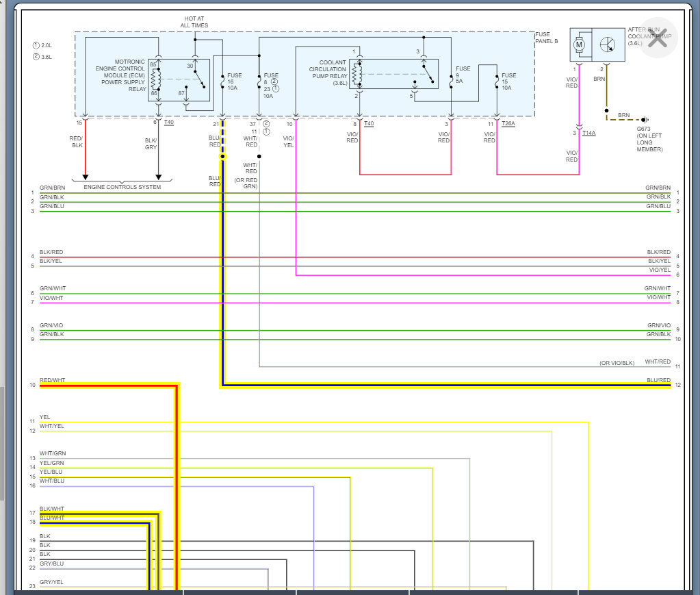Click the left 'YEL/GRN' wire label

tap(52, 463)
